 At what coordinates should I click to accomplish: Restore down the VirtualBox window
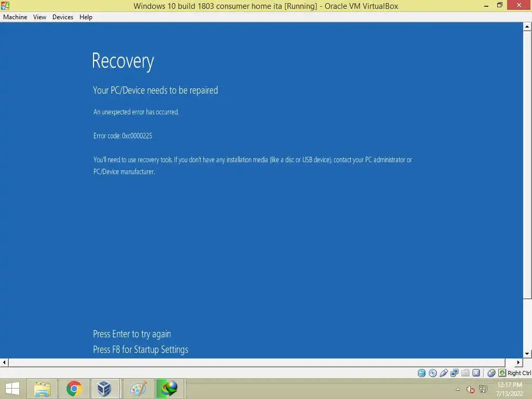click(x=500, y=5)
